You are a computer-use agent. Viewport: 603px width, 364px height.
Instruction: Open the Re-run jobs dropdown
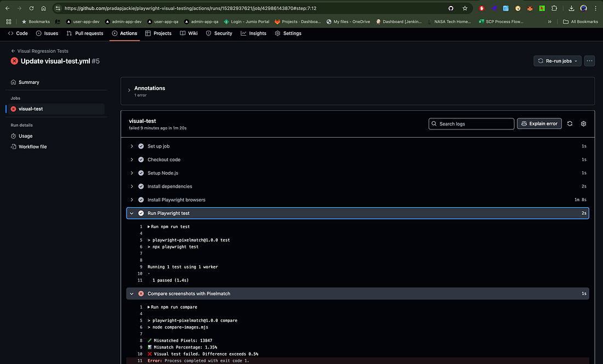pyautogui.click(x=558, y=61)
